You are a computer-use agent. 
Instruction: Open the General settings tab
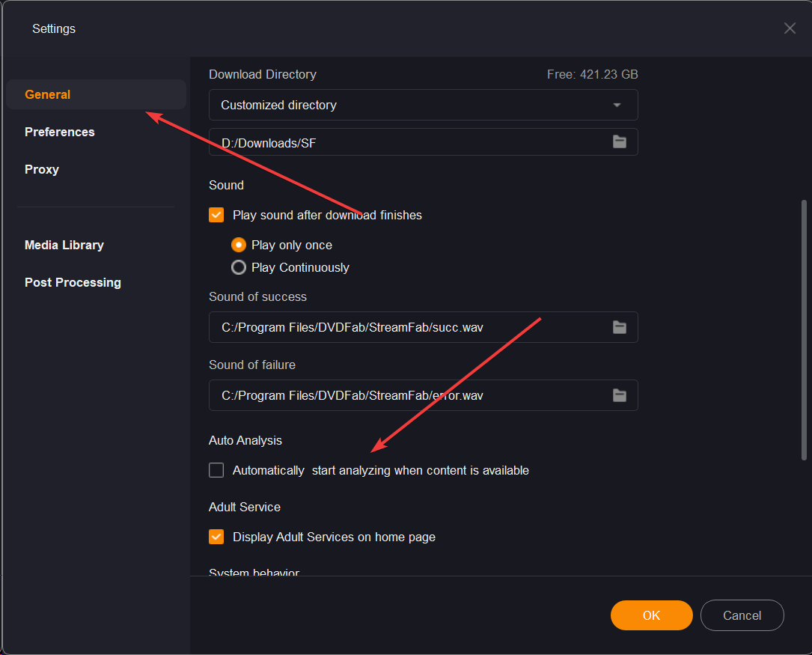48,94
